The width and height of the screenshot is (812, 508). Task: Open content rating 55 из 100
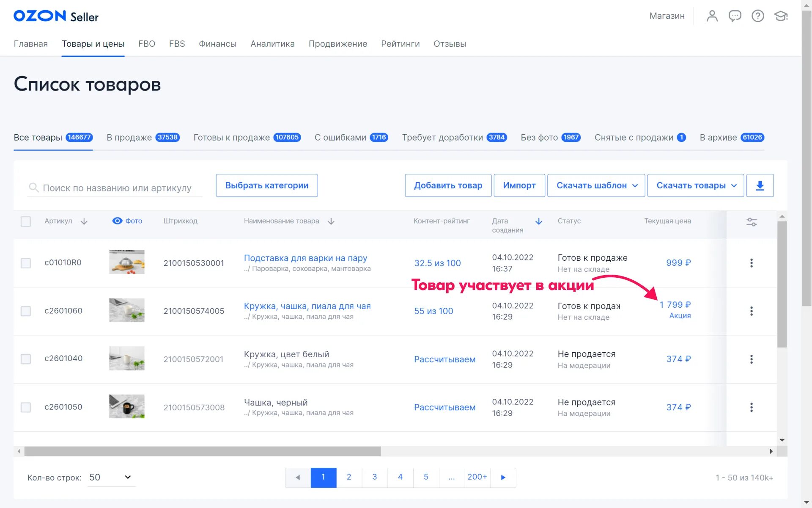[x=433, y=311]
